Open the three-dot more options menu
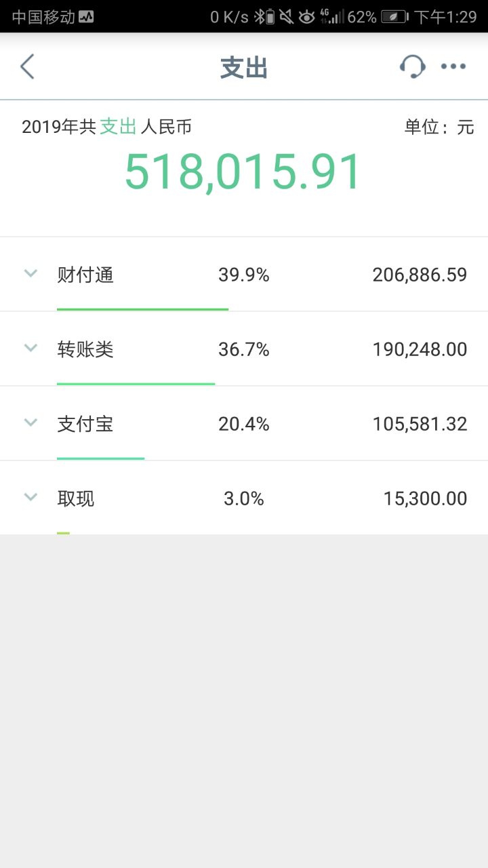Viewport: 488px width, 868px height. (x=453, y=66)
